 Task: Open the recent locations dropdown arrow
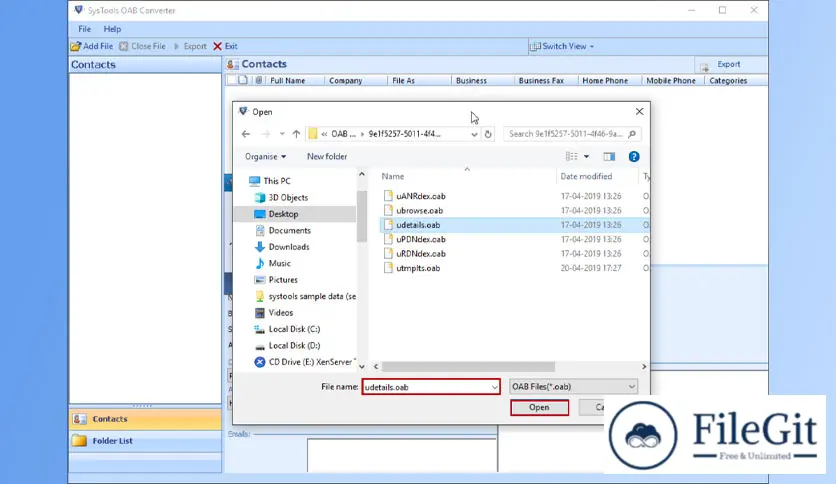point(282,134)
